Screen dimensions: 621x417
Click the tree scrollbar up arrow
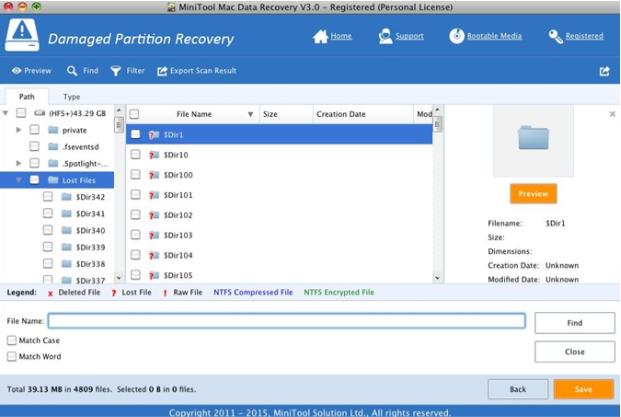click(118, 110)
